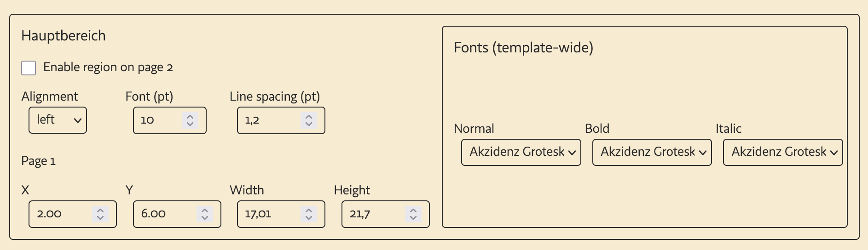Decrease the Line spacing value

309,124
